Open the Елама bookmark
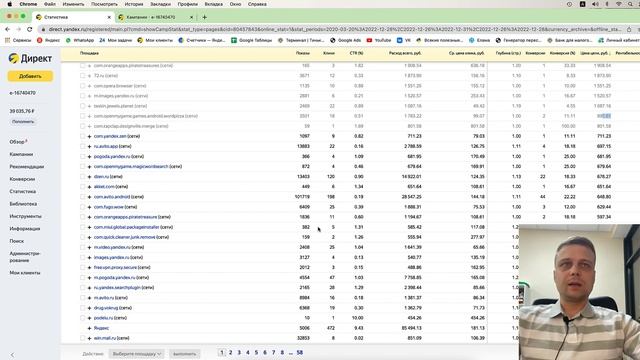The image size is (640, 360). 480,40
